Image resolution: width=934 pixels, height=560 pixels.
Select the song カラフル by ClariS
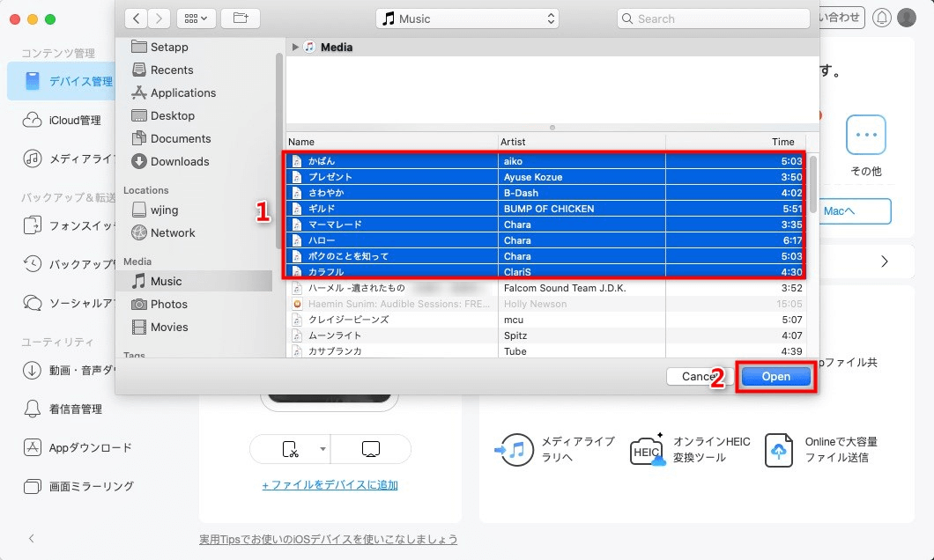click(x=545, y=271)
